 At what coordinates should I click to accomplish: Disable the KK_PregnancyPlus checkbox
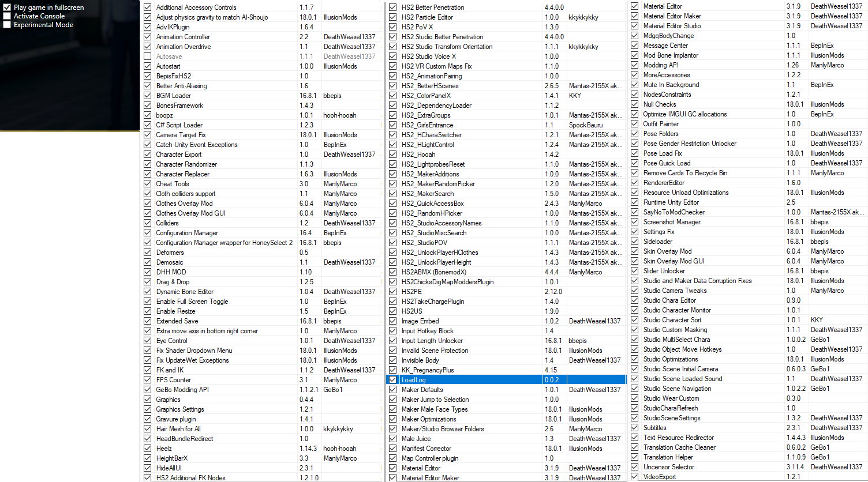(393, 370)
